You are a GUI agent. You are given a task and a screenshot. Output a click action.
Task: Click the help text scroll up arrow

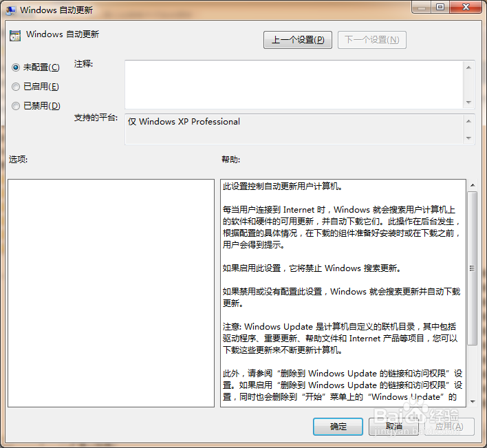(473, 185)
